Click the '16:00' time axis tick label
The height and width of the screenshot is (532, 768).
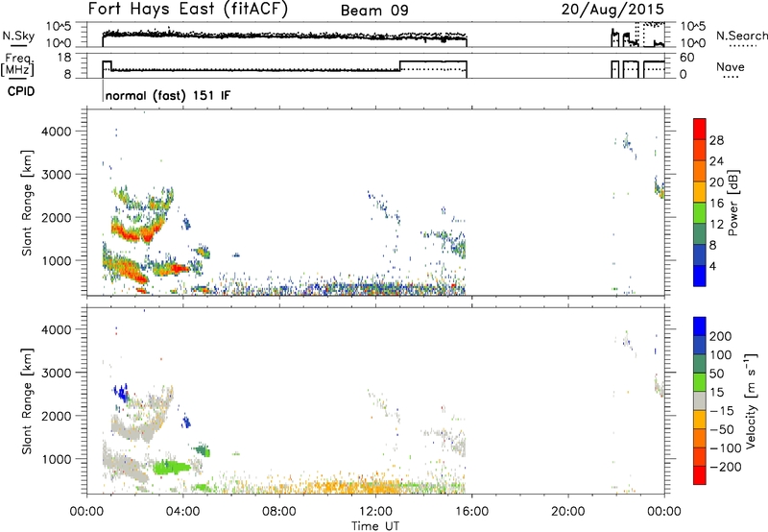click(471, 512)
